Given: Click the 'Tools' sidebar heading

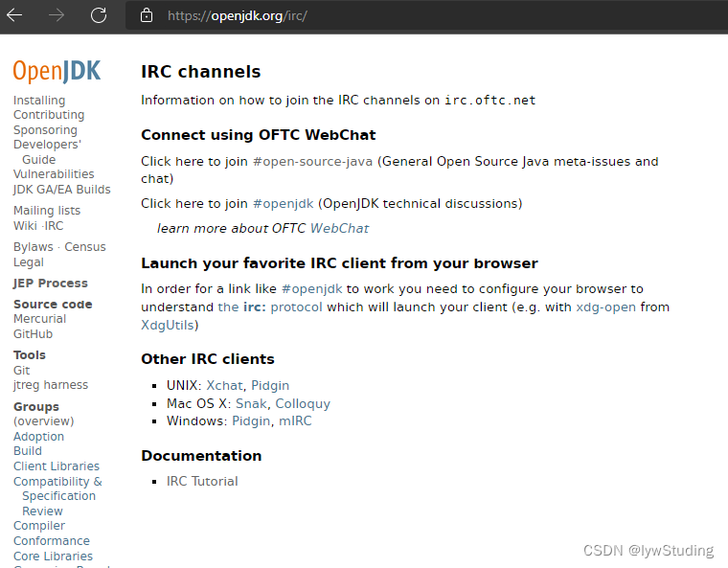Looking at the screenshot, I should coord(30,355).
